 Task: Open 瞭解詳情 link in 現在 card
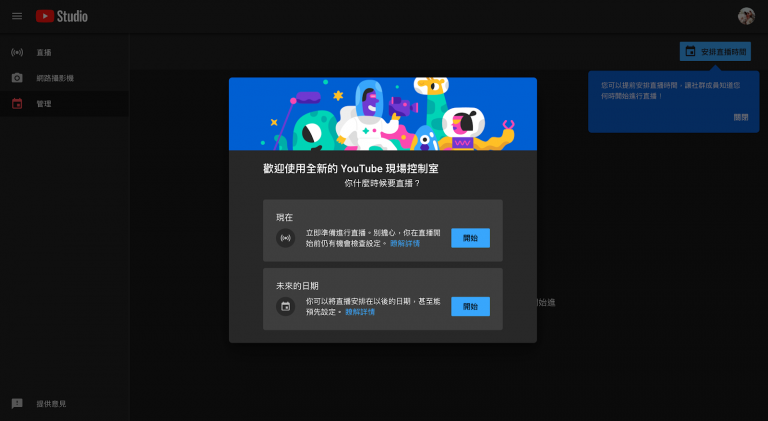coord(405,243)
